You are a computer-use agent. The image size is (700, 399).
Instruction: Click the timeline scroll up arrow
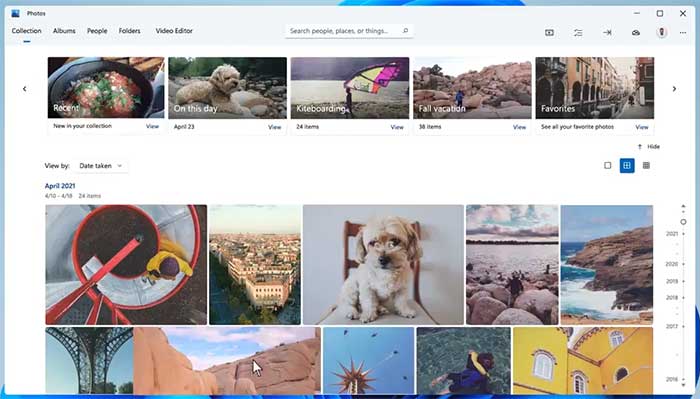[x=683, y=207]
